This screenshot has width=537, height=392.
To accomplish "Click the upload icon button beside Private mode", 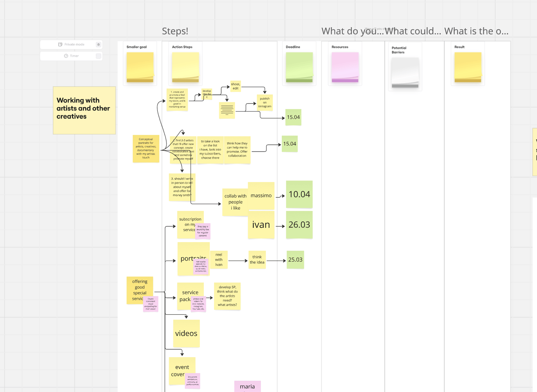I will pos(98,44).
